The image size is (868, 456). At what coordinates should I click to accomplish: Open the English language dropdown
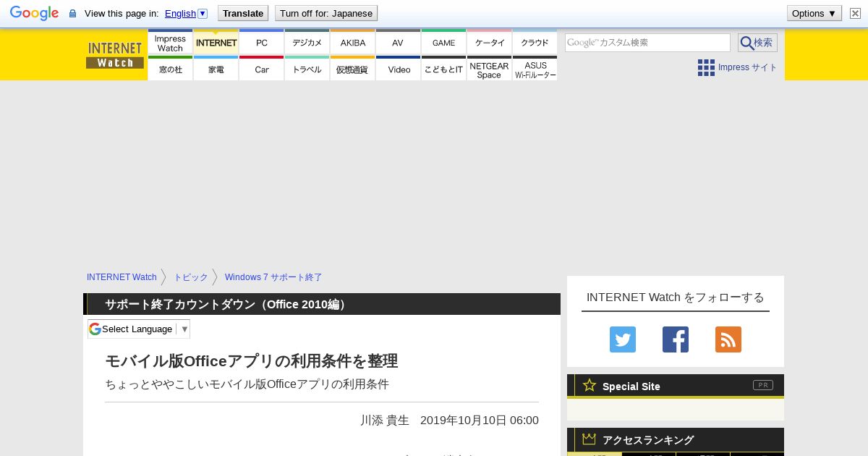pos(186,13)
